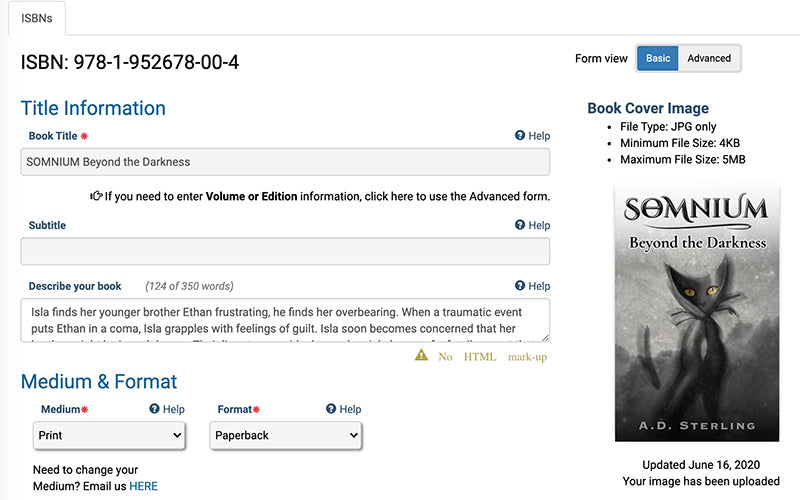This screenshot has width=800, height=500.
Task: Open the Medium dropdown showing Print
Action: point(109,436)
